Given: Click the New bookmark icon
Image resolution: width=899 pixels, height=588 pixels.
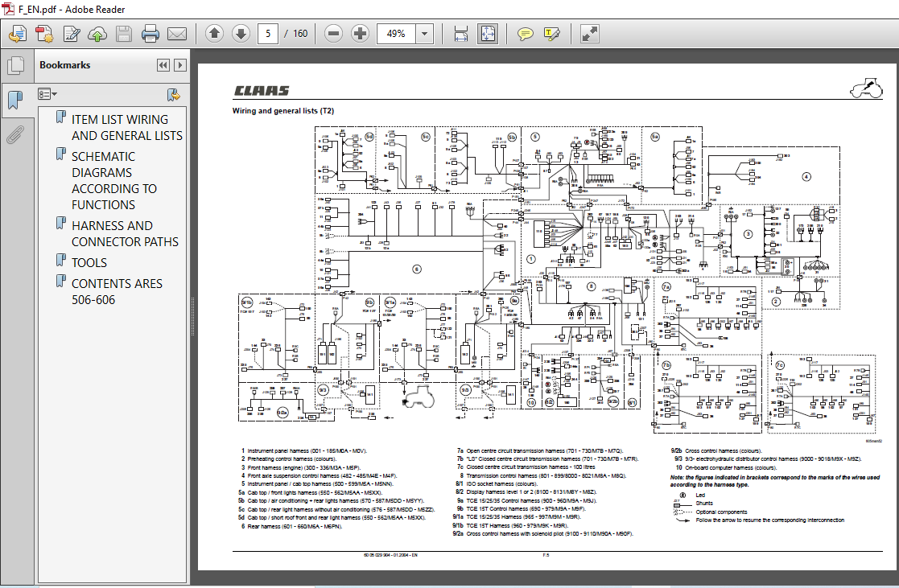Looking at the screenshot, I should pos(173,95).
